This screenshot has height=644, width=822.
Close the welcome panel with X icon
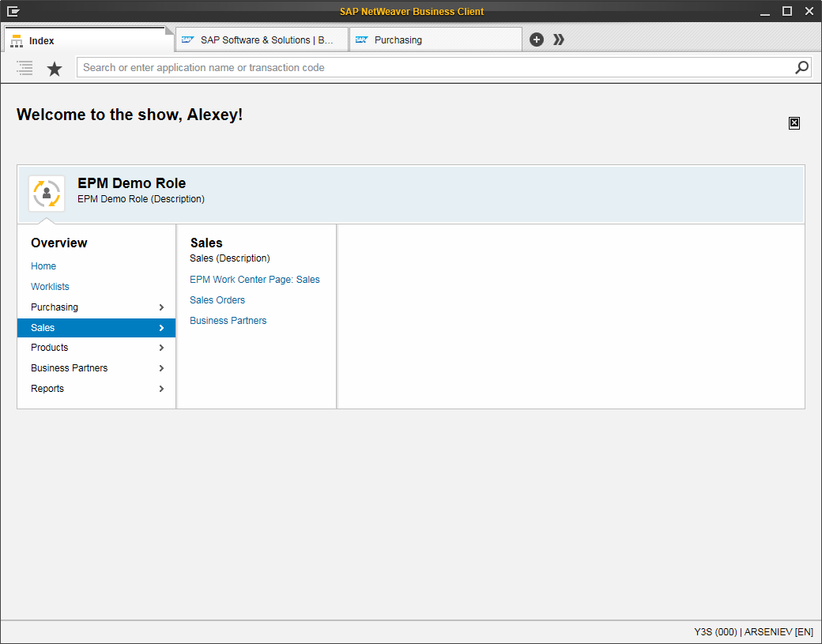click(x=794, y=122)
